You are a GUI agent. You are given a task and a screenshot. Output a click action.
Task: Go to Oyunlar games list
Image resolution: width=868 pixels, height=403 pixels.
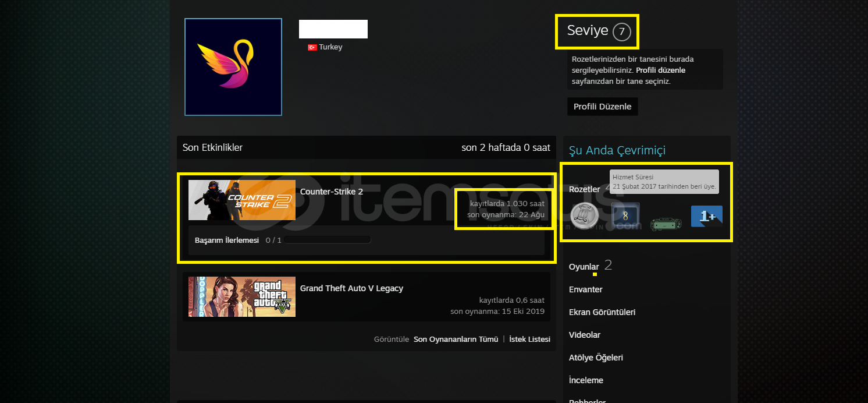(584, 267)
